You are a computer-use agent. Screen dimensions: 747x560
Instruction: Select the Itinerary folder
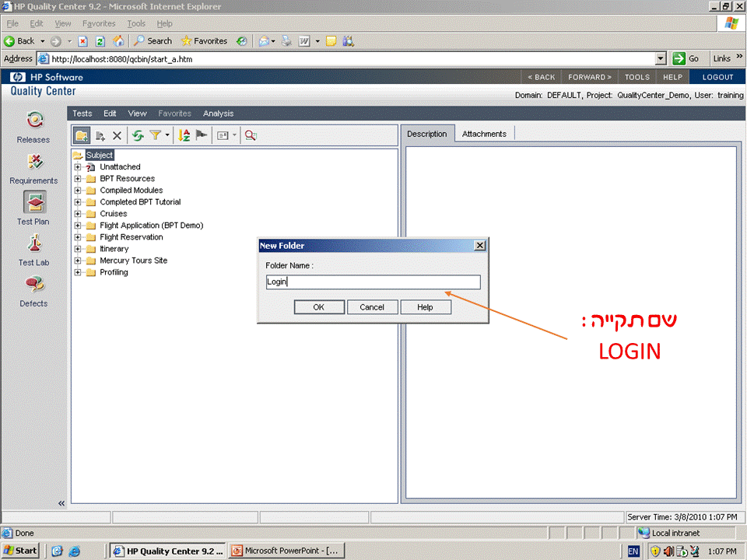click(x=114, y=249)
